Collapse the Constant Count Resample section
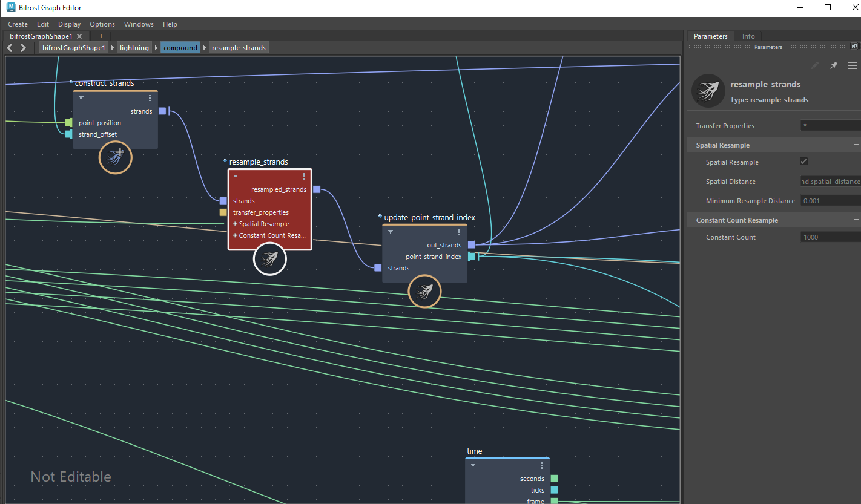This screenshot has width=861, height=504. pos(856,219)
